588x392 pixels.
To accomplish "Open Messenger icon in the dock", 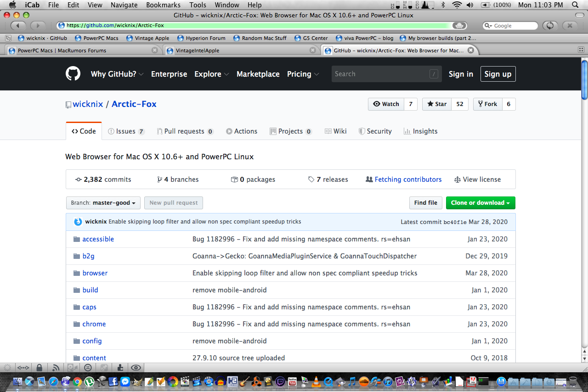I will click(x=125, y=381).
